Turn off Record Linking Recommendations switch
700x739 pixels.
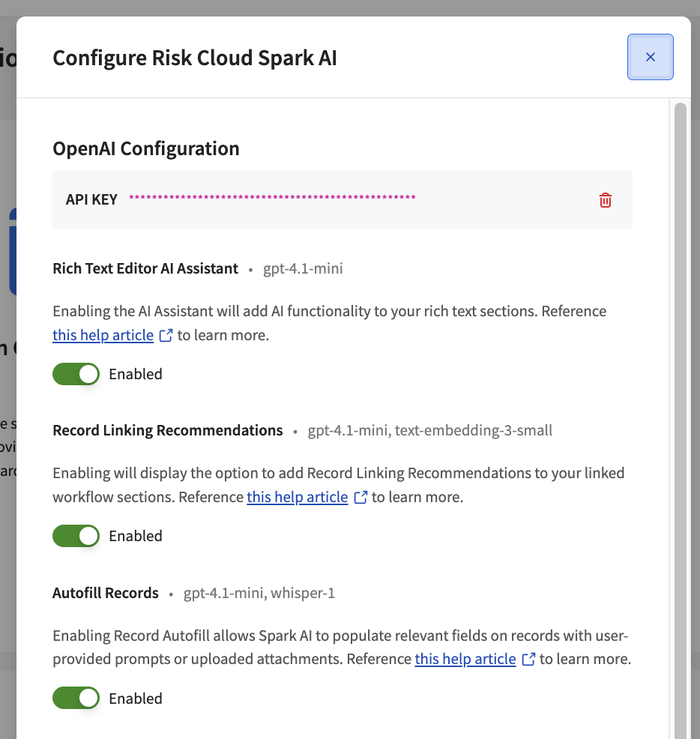click(x=76, y=536)
